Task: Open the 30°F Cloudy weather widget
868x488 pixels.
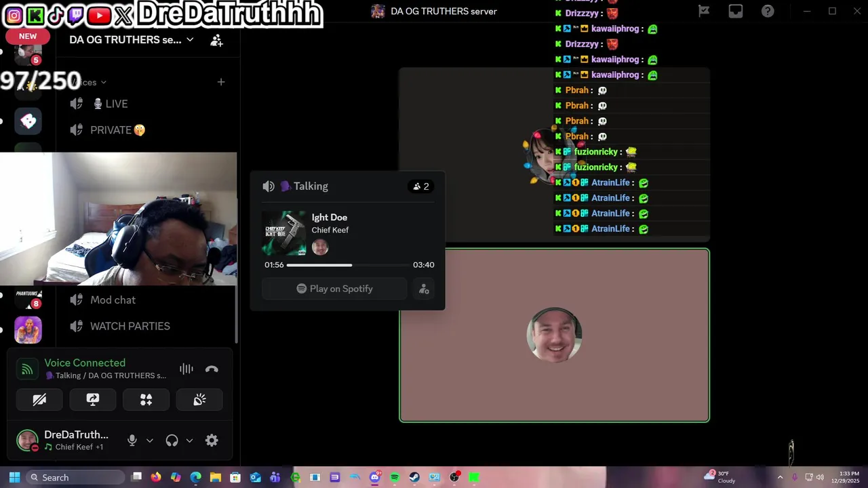Action: click(720, 477)
